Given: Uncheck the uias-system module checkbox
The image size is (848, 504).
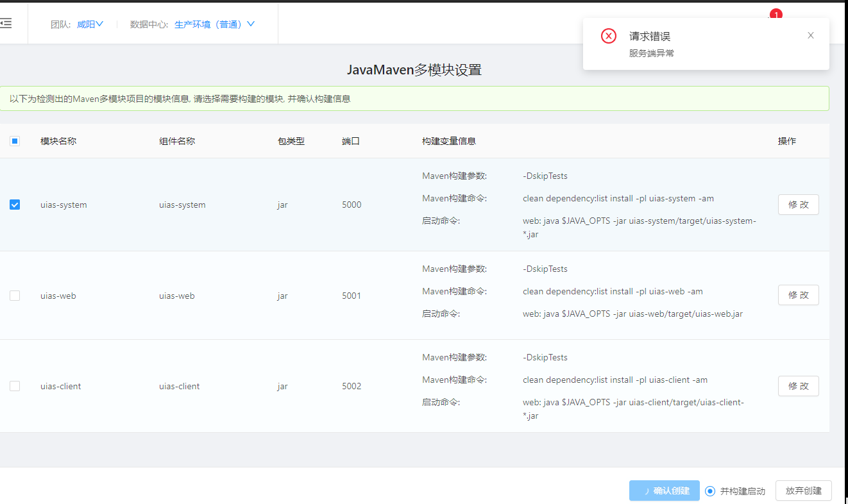Looking at the screenshot, I should tap(15, 205).
